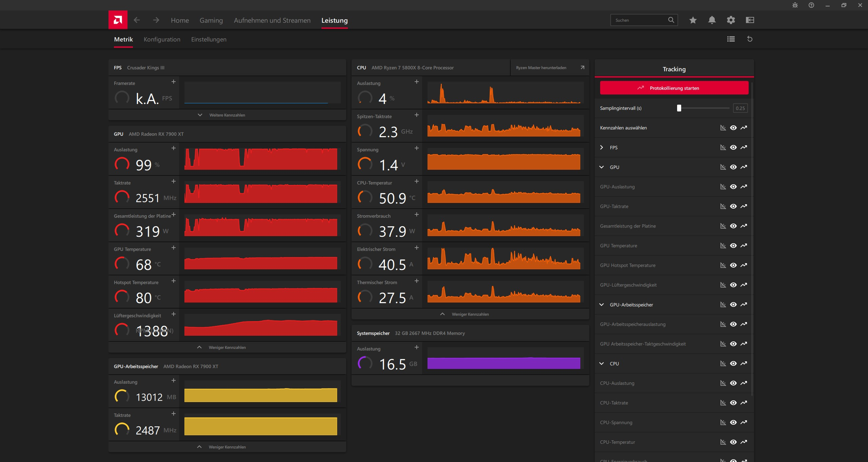Click the list view icon beside reset
Viewport: 868px width, 462px height.
(x=731, y=39)
